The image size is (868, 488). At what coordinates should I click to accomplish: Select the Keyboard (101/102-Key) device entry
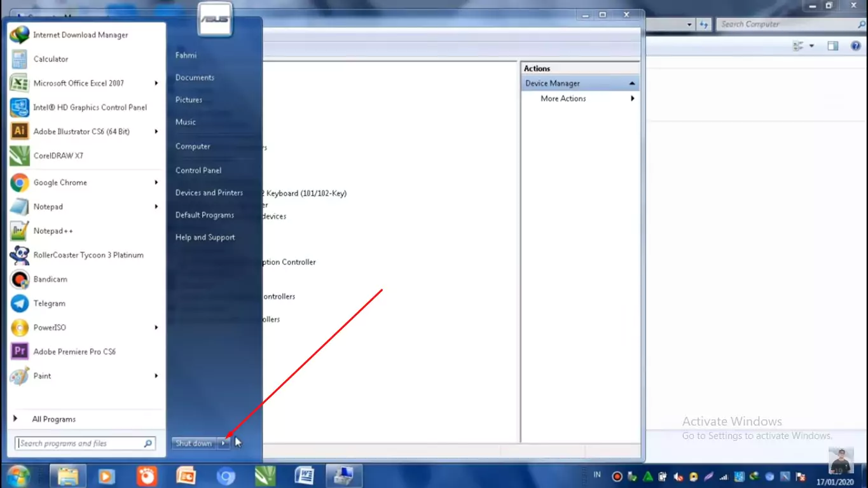[305, 193]
